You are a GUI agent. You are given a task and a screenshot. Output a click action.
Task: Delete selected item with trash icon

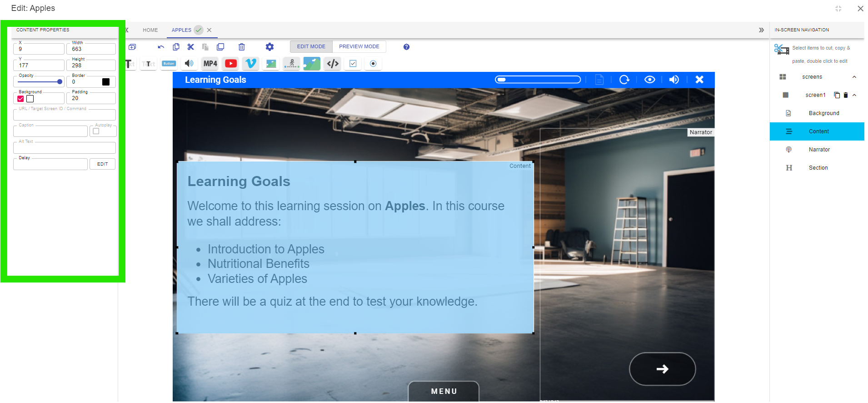click(242, 47)
